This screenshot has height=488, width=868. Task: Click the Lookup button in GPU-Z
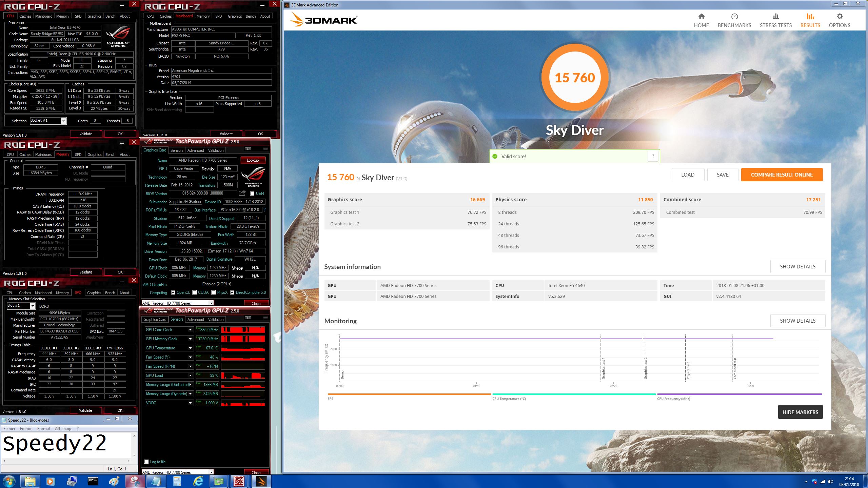[x=253, y=160]
